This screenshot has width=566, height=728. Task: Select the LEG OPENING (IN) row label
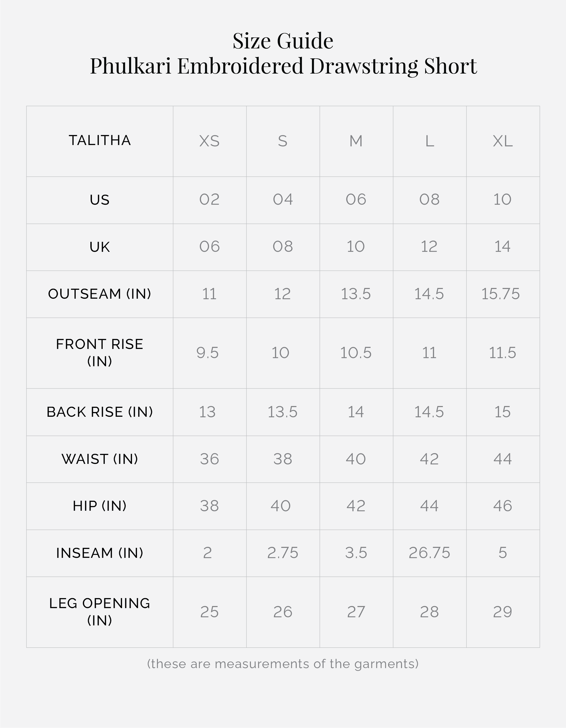point(100,612)
